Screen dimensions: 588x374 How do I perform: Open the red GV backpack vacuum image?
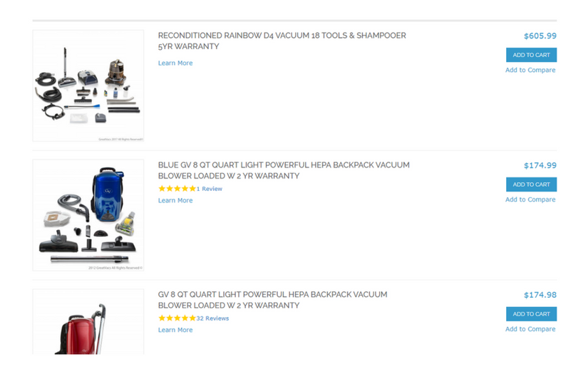pyautogui.click(x=88, y=321)
